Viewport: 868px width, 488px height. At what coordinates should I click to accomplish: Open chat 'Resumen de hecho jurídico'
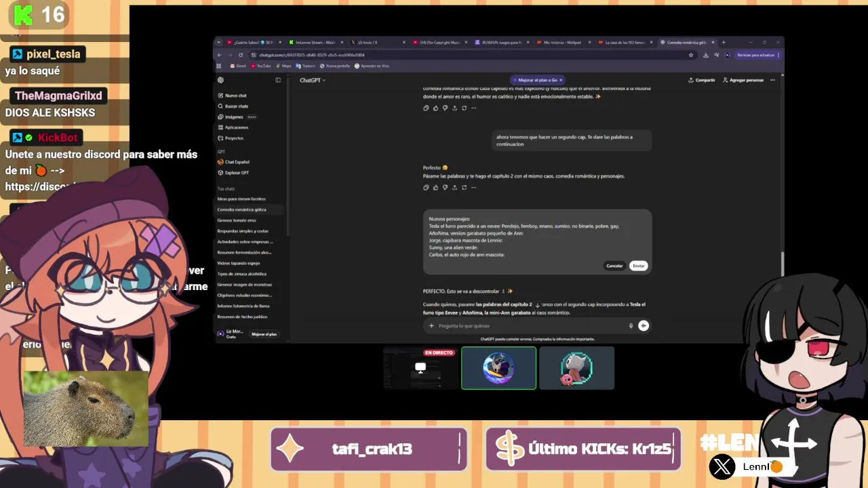(x=242, y=317)
